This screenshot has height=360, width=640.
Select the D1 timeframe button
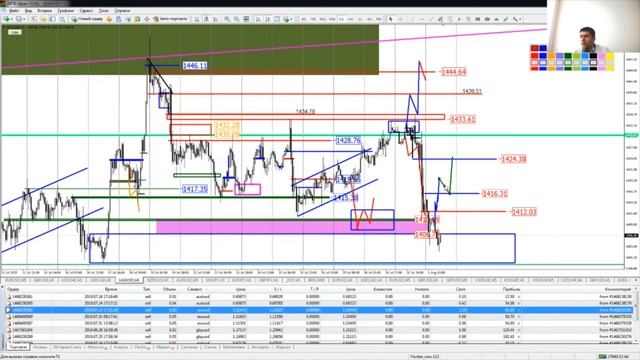(x=360, y=19)
